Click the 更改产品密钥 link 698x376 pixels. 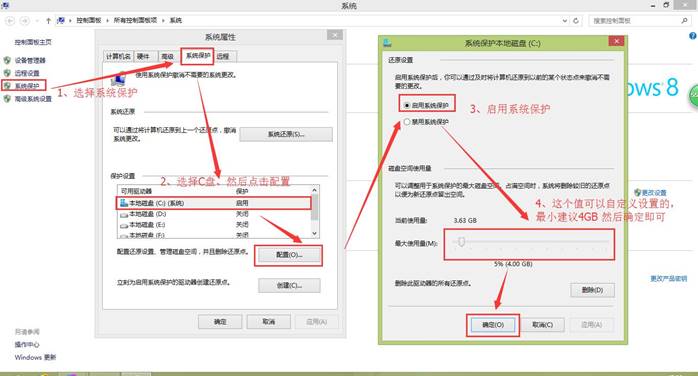pos(669,279)
